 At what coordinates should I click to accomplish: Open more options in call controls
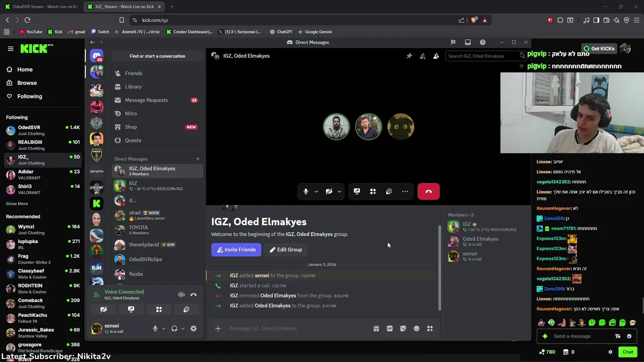(405, 192)
